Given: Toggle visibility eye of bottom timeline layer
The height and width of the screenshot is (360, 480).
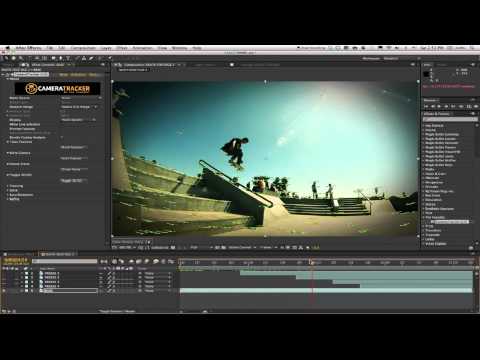Looking at the screenshot, I should [x=4, y=291].
